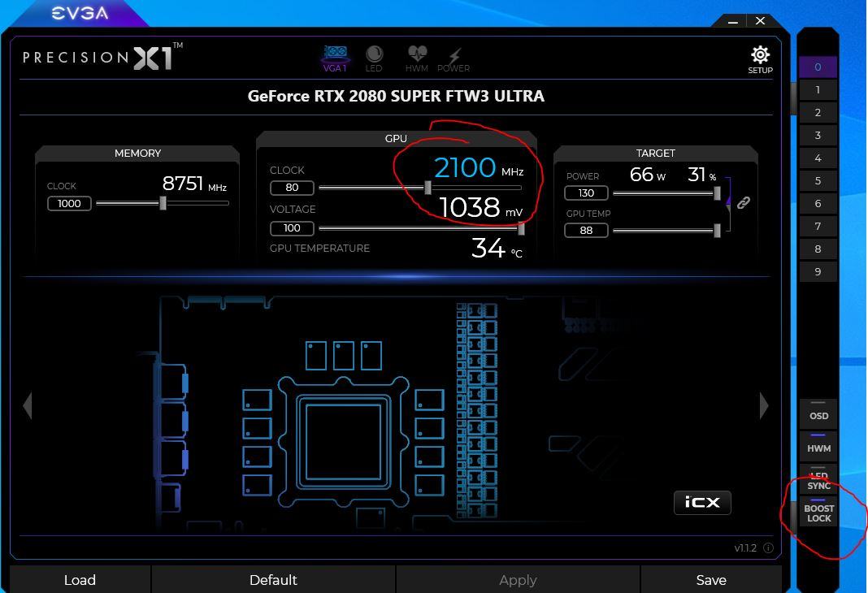Select profile 3
The width and height of the screenshot is (868, 593).
point(818,135)
